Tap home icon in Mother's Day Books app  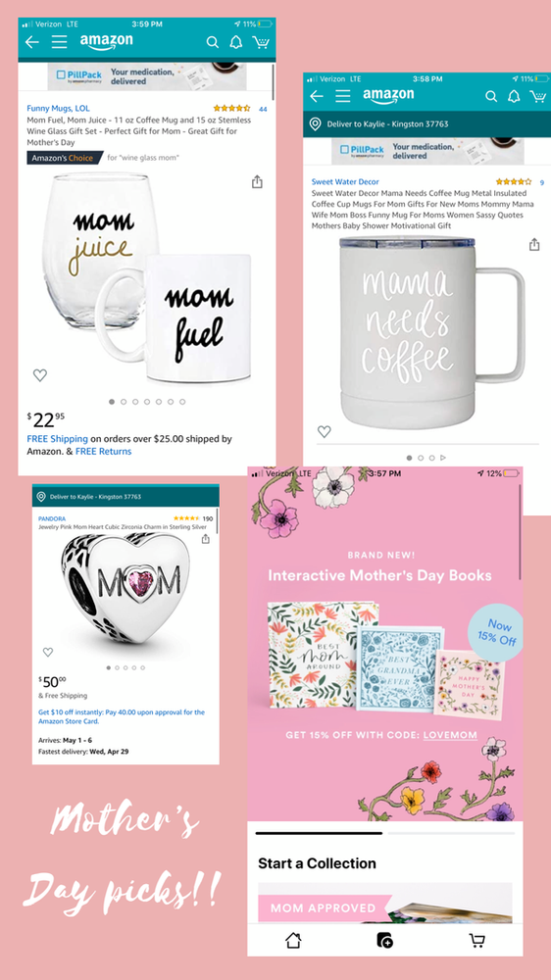pyautogui.click(x=293, y=940)
